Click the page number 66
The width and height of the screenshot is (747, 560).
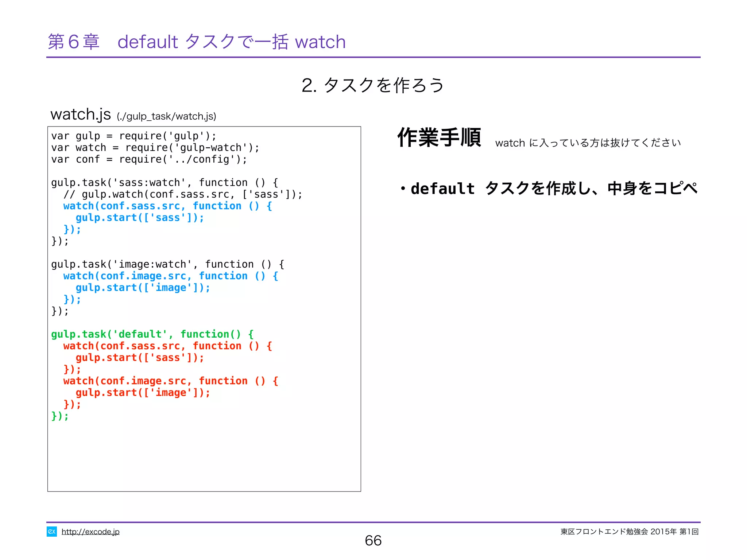373,540
